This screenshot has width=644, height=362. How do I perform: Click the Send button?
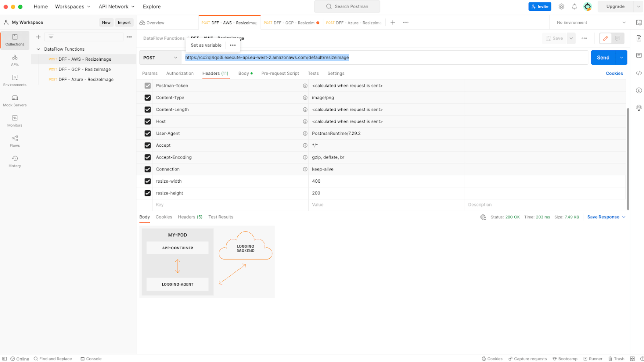(x=603, y=57)
